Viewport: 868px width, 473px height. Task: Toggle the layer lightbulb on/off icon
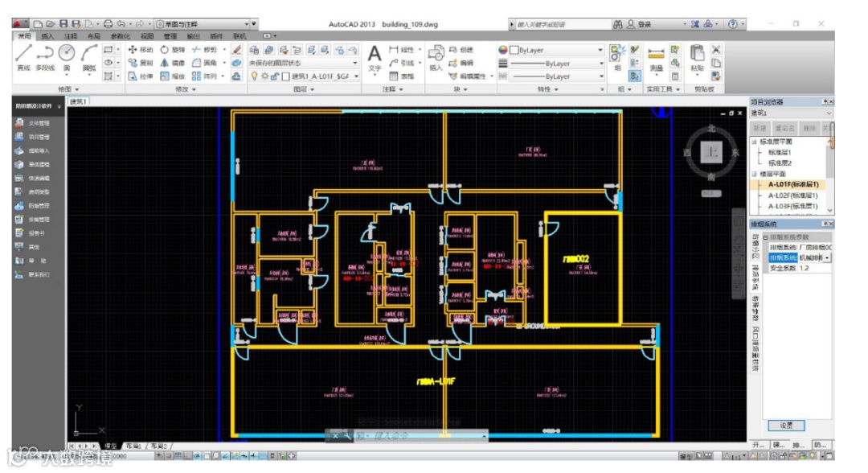coord(254,76)
